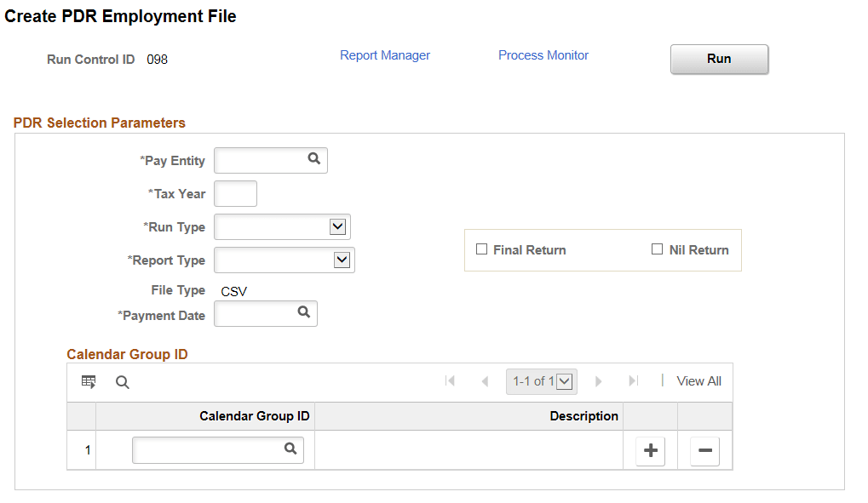The height and width of the screenshot is (503, 868).
Task: Open the Pay Entity lookup magnifier
Action: 314,160
